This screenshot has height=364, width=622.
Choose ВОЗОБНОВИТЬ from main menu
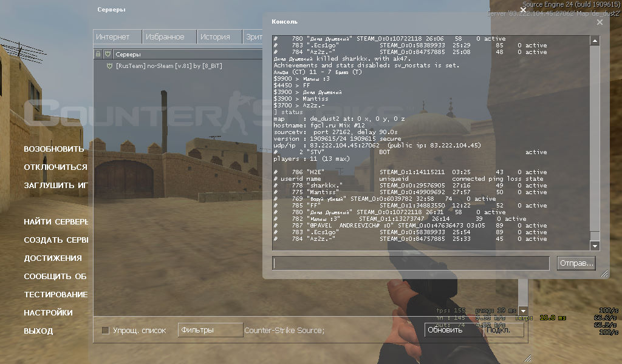(54, 149)
